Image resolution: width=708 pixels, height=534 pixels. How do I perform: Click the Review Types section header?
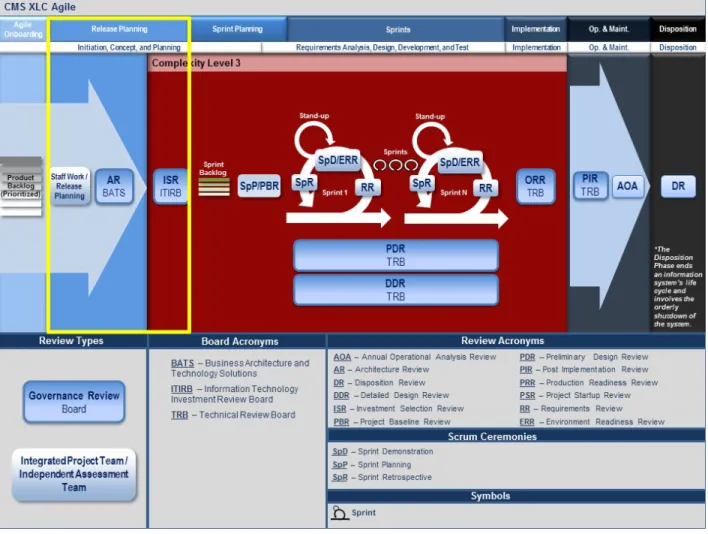click(x=71, y=341)
